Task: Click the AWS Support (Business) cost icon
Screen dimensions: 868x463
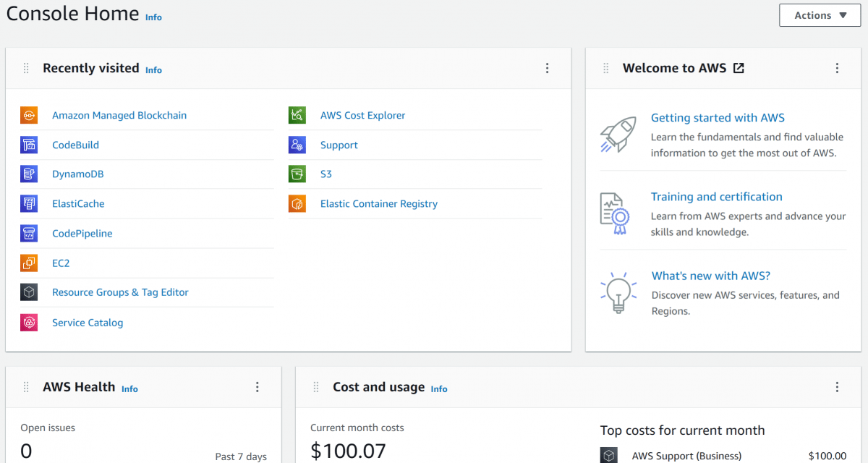Action: 609,456
